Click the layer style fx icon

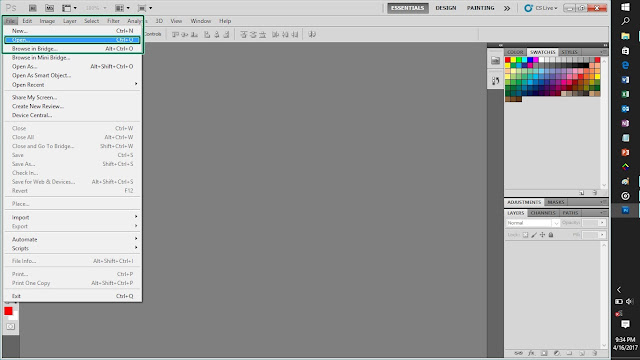(x=531, y=353)
